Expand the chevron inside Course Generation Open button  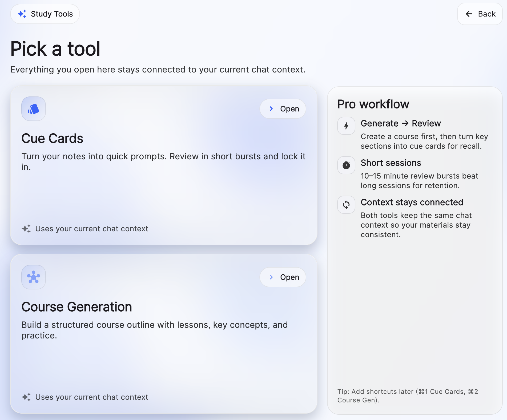tap(271, 277)
